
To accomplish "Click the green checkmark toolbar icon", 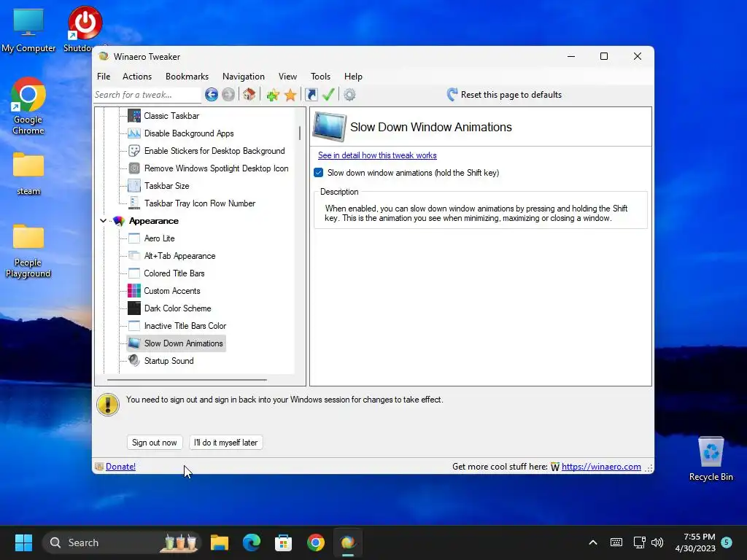I will click(328, 94).
